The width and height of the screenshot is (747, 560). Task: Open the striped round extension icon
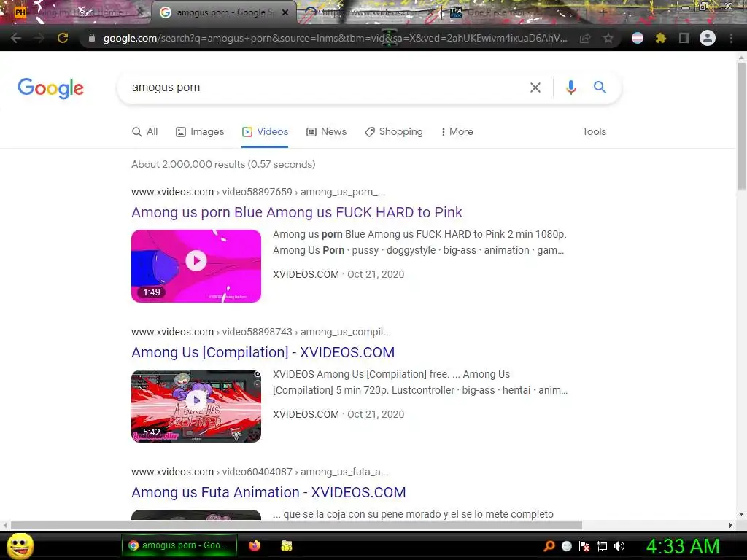tap(638, 38)
